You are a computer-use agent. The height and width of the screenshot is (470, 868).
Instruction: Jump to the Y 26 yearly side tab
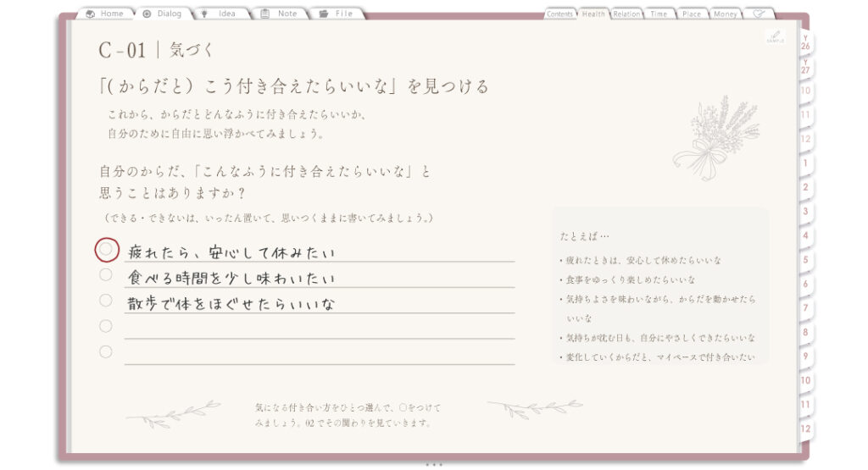pos(805,43)
